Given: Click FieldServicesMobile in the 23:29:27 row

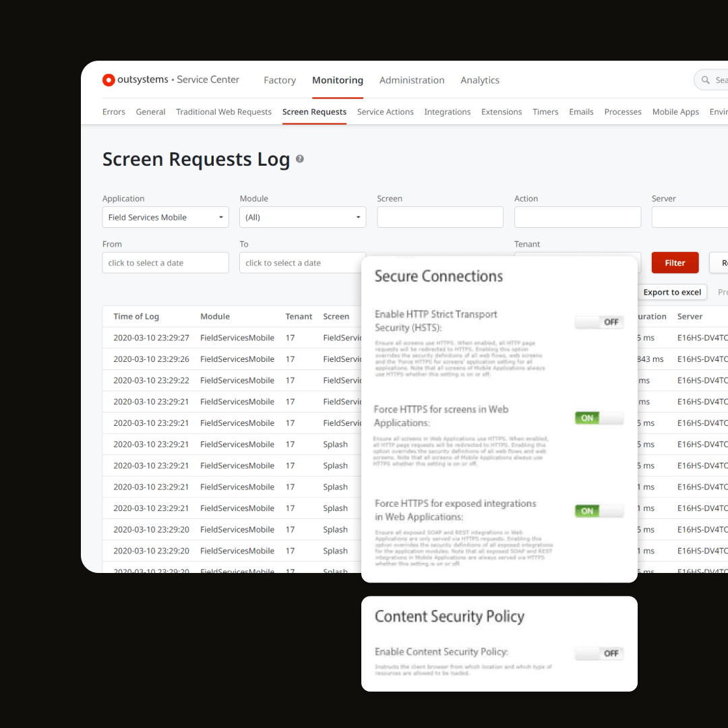Looking at the screenshot, I should click(x=237, y=338).
